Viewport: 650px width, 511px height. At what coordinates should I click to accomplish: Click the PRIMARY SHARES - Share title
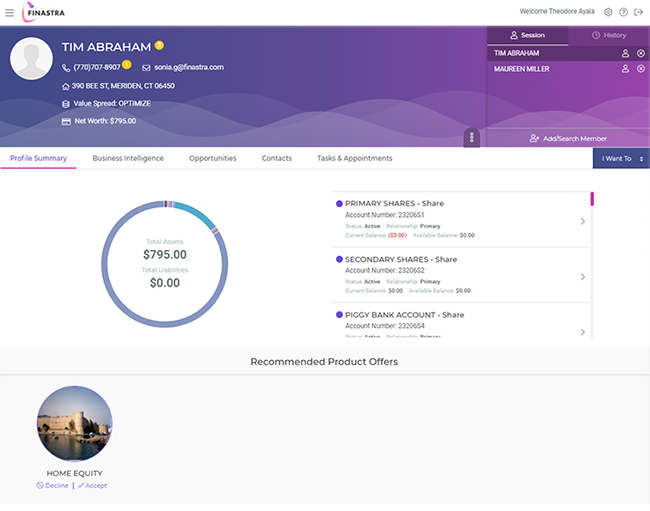click(394, 203)
